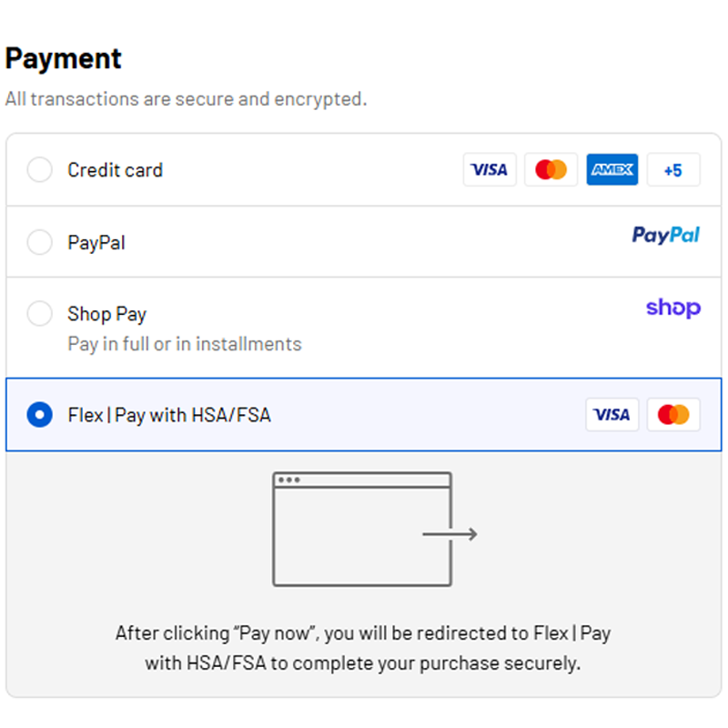Click the "PayPal" option label
Screen dimensions: 728x728
click(96, 243)
